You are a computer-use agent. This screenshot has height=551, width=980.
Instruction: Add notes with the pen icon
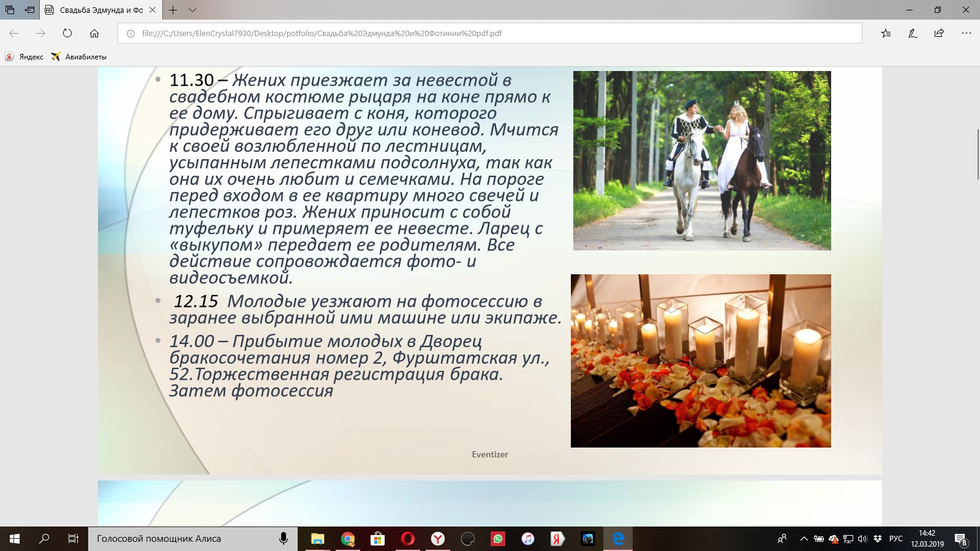tap(913, 33)
